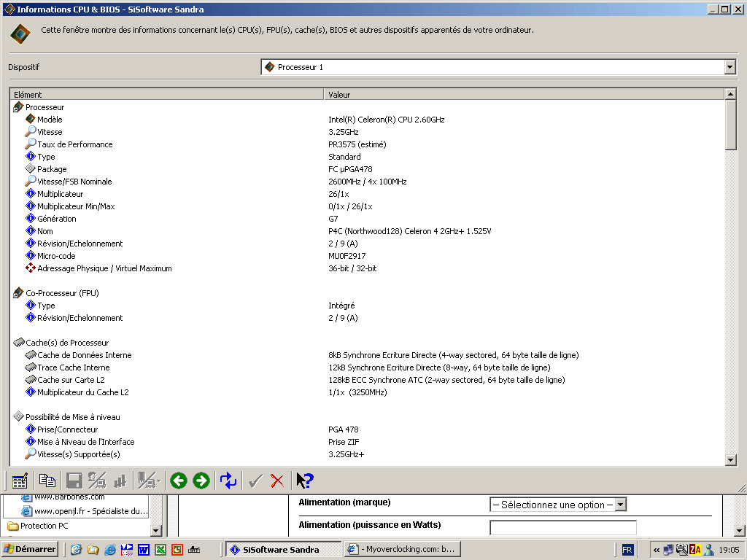The image size is (747, 560).
Task: Switch to Myoverclocking.com taskbar window
Action: [x=403, y=549]
